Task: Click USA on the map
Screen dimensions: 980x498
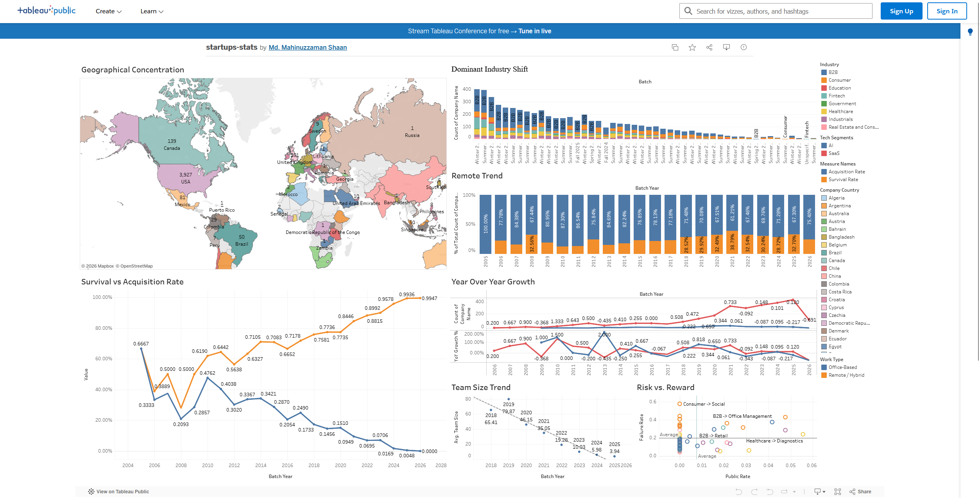Action: tap(186, 178)
